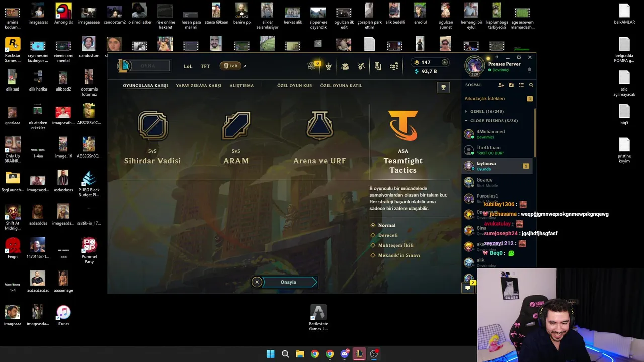Click the new folder icon in social panel

(511, 85)
